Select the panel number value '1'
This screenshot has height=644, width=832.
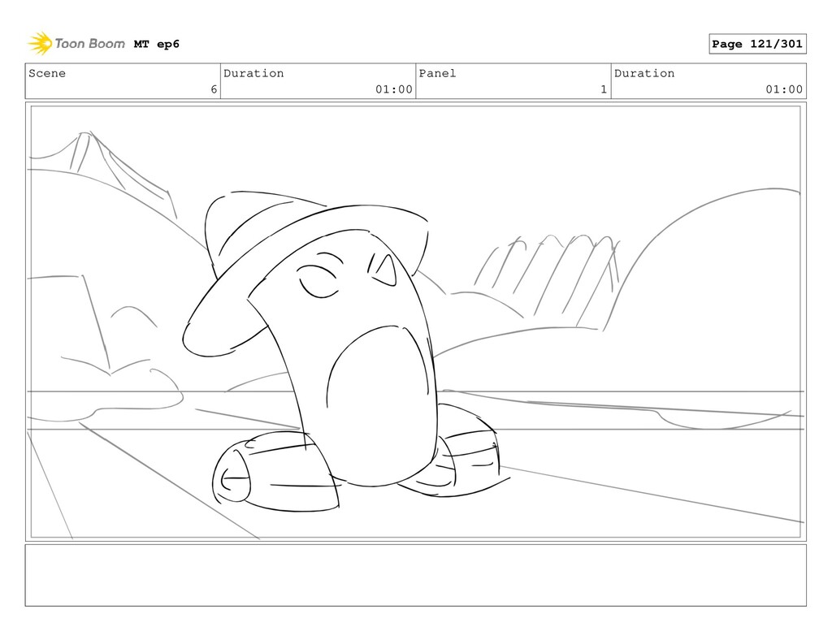click(604, 89)
